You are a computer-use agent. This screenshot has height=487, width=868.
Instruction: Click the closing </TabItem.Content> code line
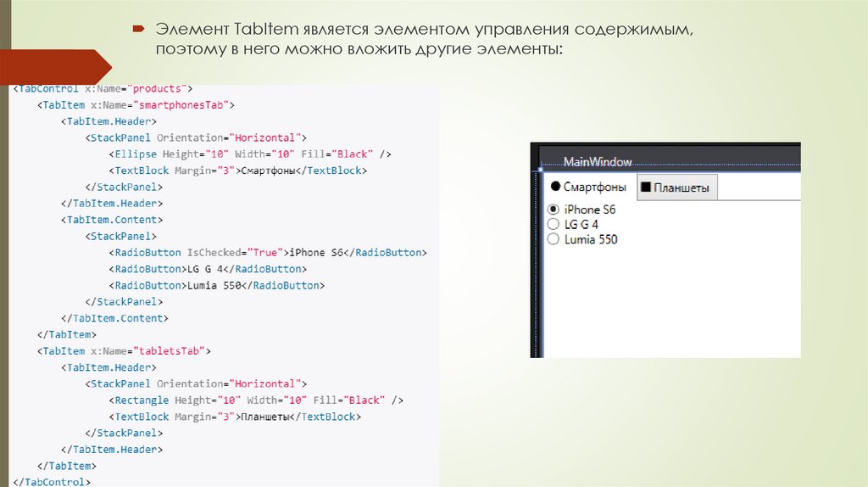[114, 318]
